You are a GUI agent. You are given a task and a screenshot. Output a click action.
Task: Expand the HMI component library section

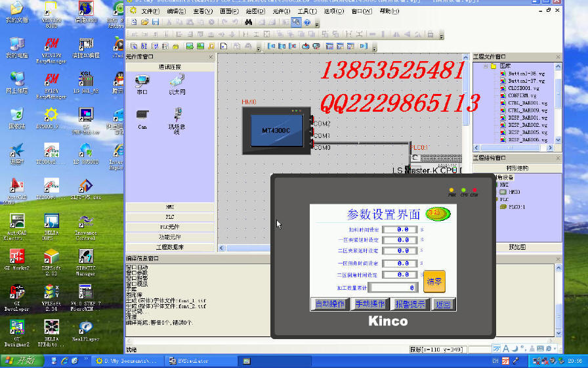(x=169, y=207)
